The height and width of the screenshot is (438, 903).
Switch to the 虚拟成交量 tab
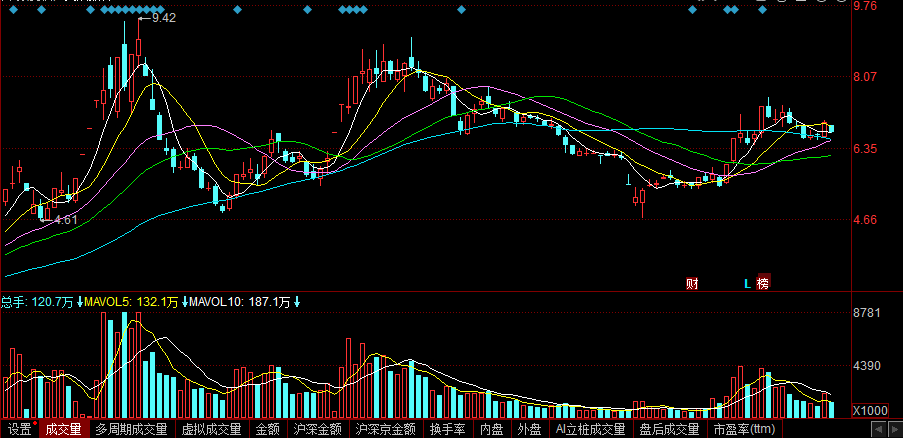click(x=211, y=429)
